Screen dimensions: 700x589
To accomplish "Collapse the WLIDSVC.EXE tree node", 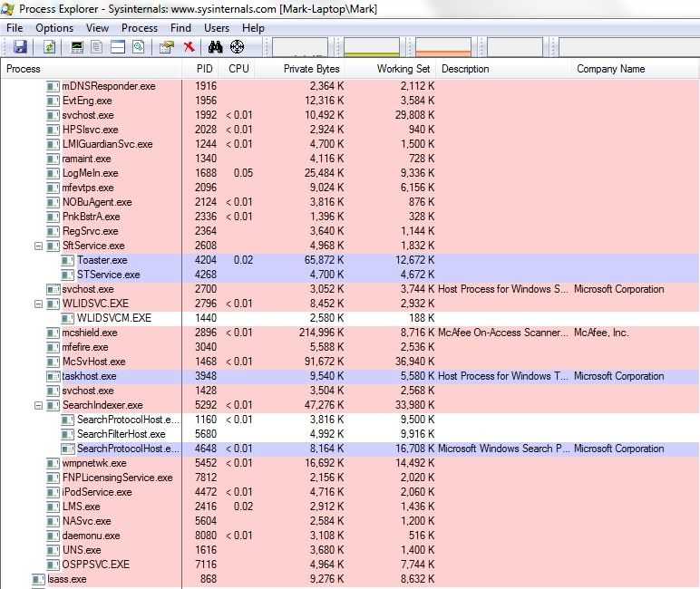I will [x=39, y=304].
